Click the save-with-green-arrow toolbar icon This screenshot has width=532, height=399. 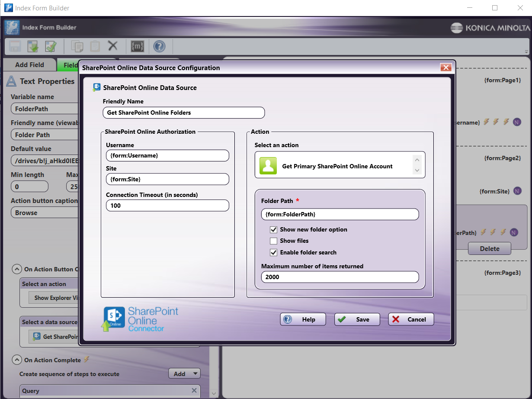tap(33, 46)
